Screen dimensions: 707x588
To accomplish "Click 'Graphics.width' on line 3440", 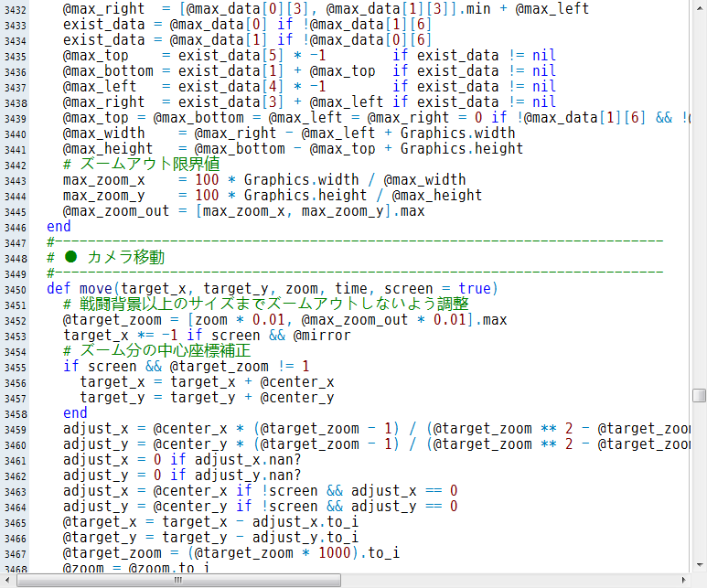I will point(457,133).
